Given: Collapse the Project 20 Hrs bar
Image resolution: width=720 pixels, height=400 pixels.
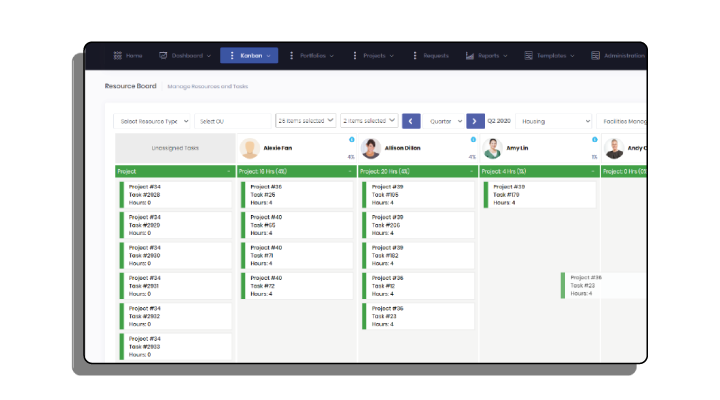Looking at the screenshot, I should pos(472,171).
